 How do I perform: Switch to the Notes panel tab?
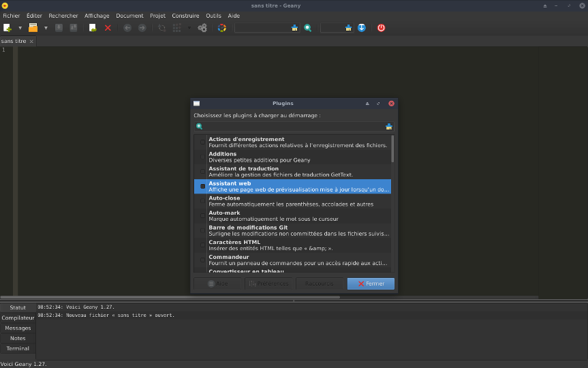click(x=18, y=338)
